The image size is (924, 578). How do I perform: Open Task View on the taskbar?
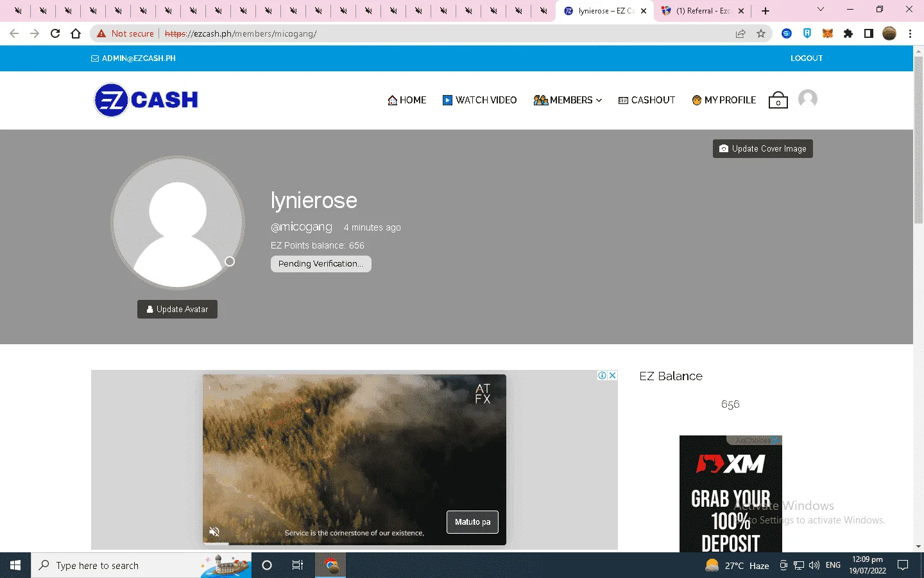(298, 565)
